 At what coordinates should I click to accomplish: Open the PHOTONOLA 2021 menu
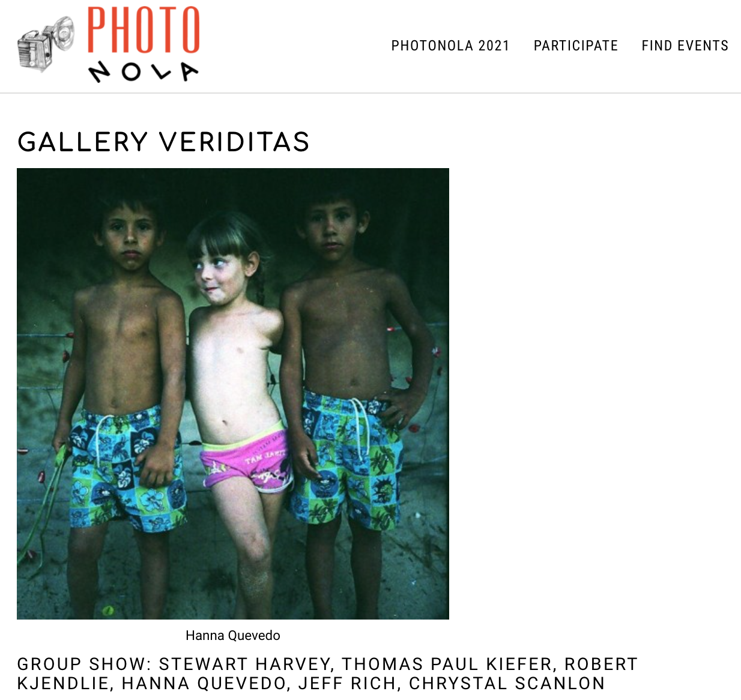click(450, 46)
